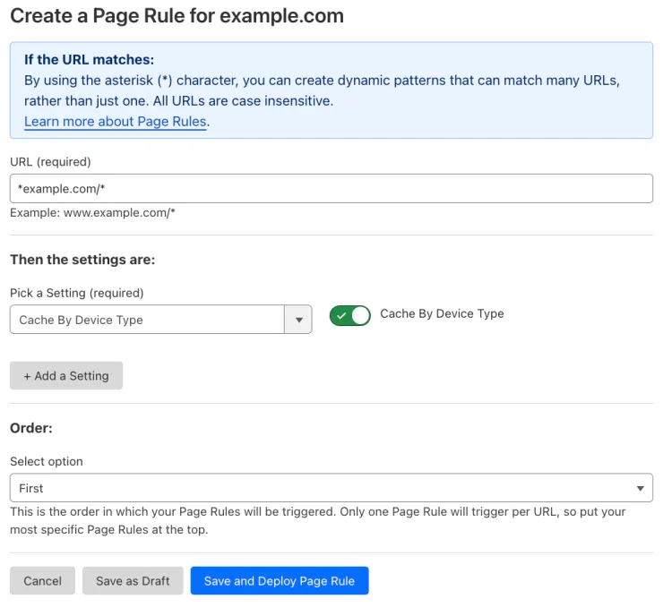Click the URL pattern input field
Viewport: 672px width, 616px height.
coord(331,189)
